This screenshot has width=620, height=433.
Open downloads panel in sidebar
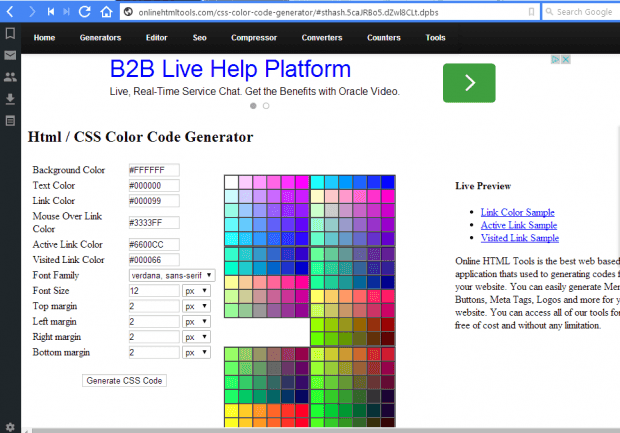pos(10,99)
